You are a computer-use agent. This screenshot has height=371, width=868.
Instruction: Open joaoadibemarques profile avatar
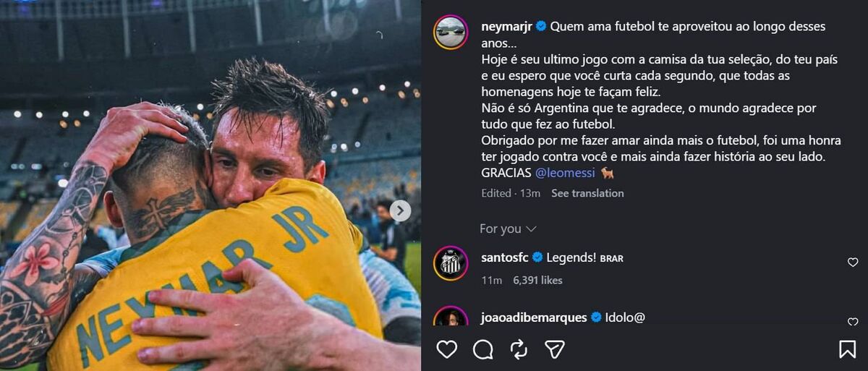point(451,317)
